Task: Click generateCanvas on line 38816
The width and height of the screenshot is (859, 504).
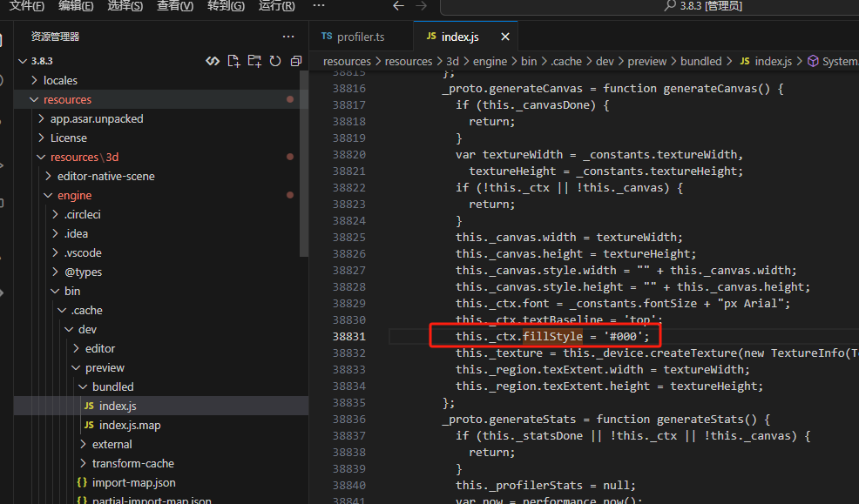Action: click(536, 89)
